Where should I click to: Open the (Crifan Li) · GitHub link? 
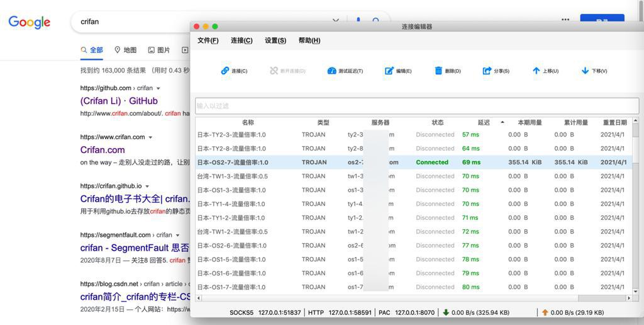click(119, 101)
